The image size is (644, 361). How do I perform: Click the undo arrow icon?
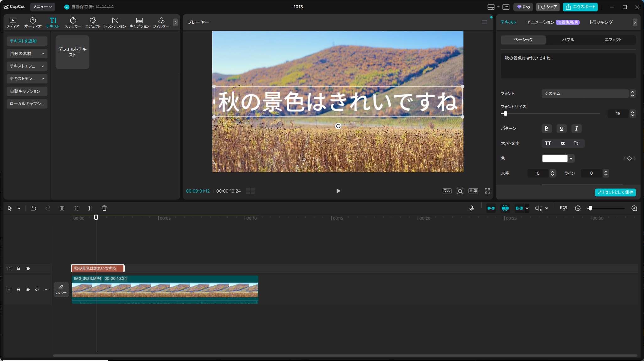(34, 208)
